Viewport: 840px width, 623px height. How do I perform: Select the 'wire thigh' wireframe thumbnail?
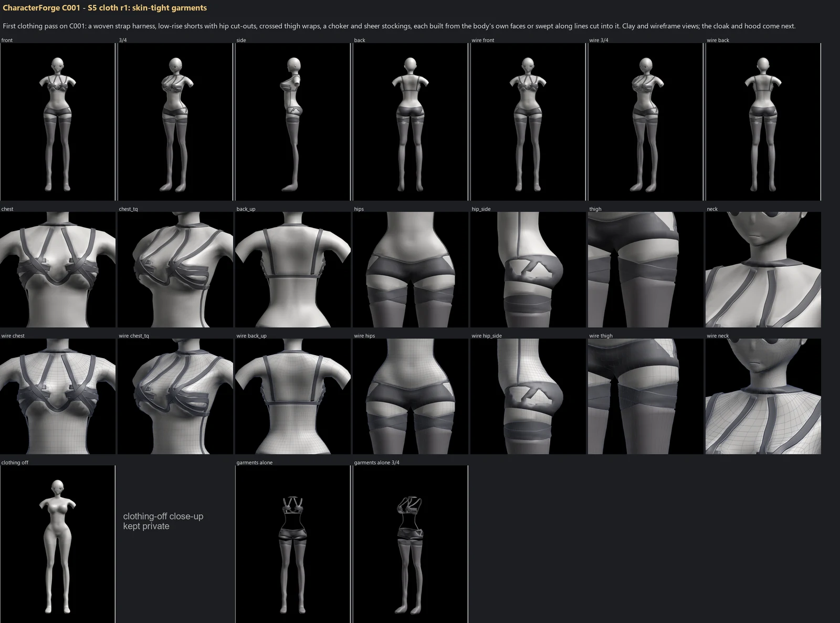(646, 397)
